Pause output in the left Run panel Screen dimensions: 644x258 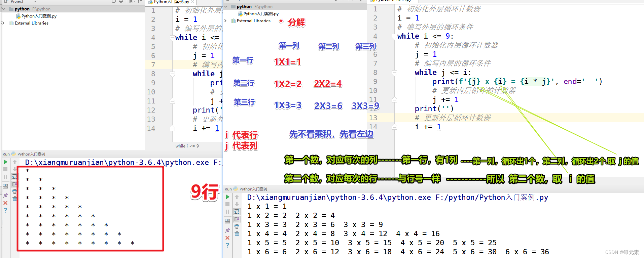point(5,177)
